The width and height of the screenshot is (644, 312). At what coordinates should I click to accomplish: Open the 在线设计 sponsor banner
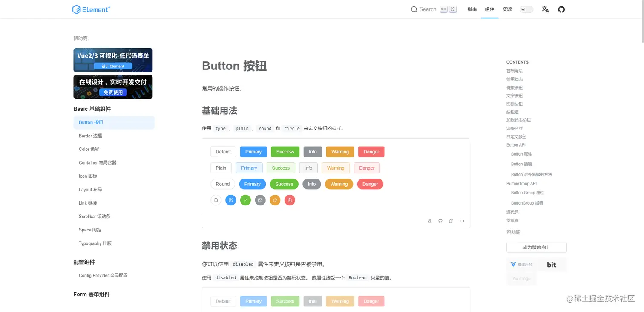click(x=113, y=87)
